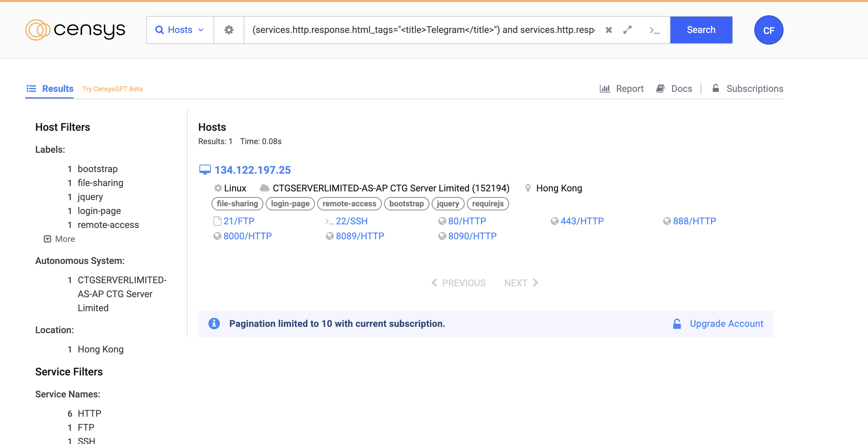This screenshot has height=444, width=868.
Task: Click the CF user avatar
Action: point(768,30)
